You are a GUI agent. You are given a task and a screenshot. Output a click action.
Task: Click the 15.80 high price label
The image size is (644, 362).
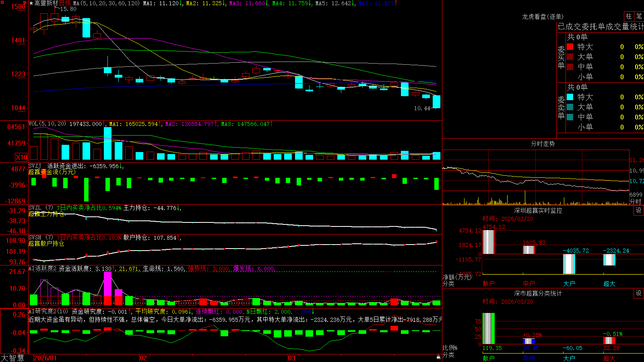click(68, 9)
